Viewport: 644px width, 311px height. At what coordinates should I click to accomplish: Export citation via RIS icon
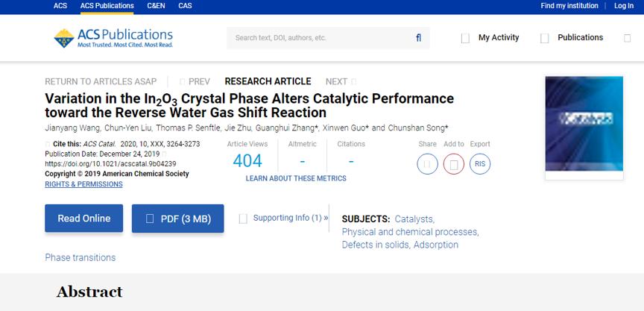pos(480,163)
